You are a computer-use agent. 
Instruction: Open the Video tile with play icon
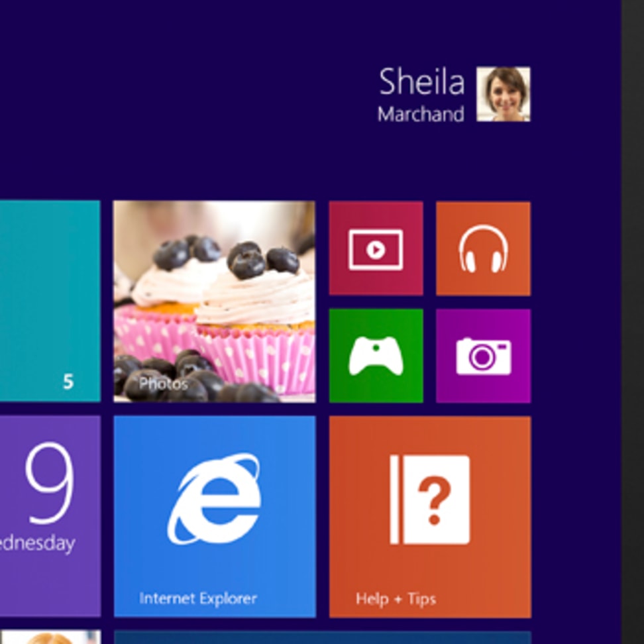coord(376,248)
